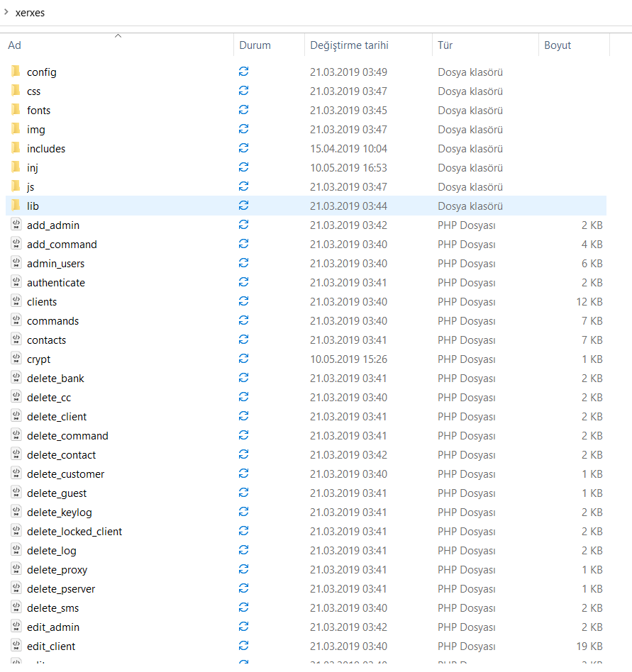Select the img folder icon
The image size is (632, 672).
point(16,128)
